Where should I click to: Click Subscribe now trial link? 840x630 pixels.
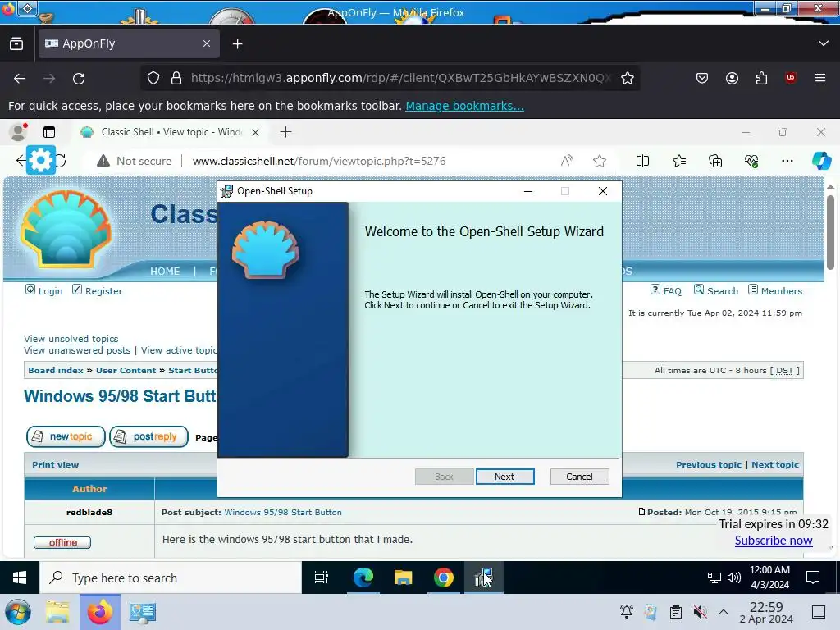[x=774, y=541]
